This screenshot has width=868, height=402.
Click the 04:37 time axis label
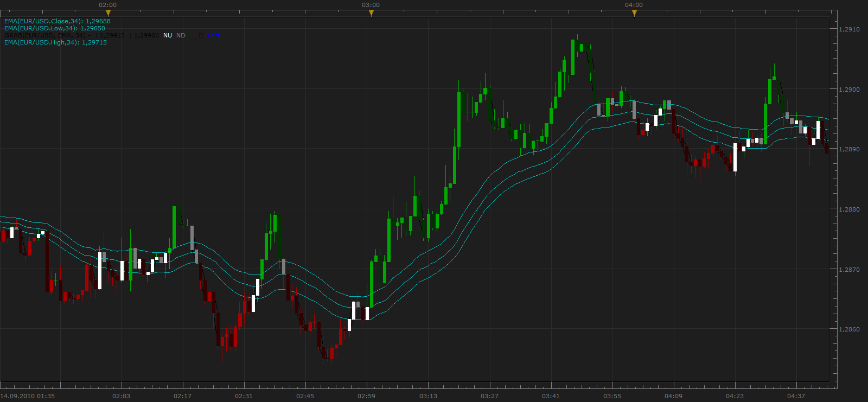coord(796,396)
